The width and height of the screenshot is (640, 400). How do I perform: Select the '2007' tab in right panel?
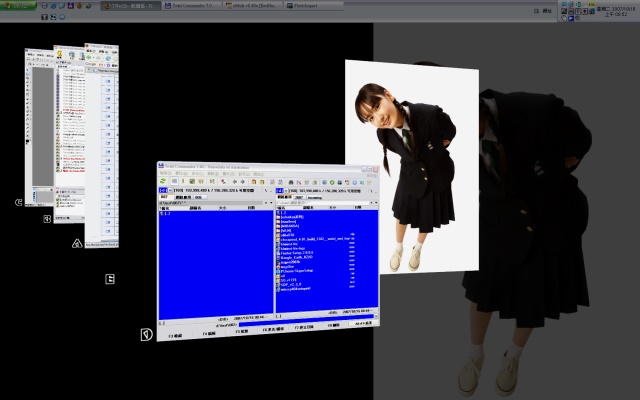click(299, 198)
